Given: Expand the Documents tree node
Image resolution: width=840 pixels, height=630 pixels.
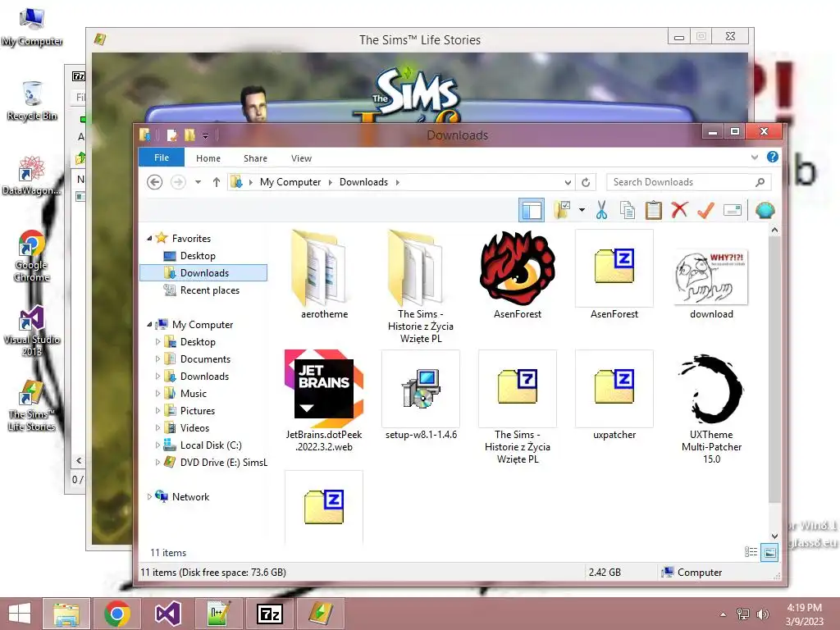Looking at the screenshot, I should (x=157, y=359).
